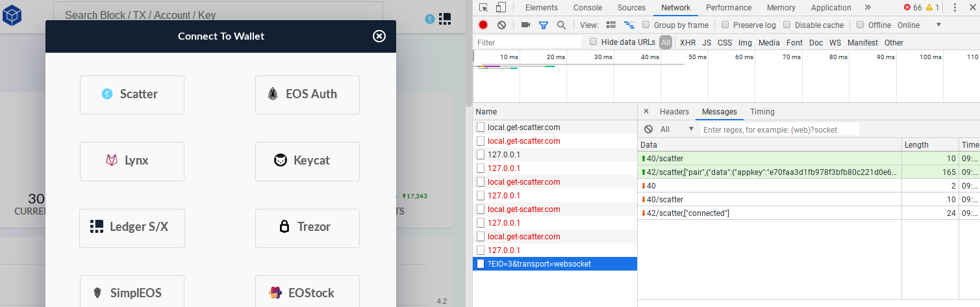The height and width of the screenshot is (307, 980).
Task: Stop recording network log
Action: tap(483, 25)
